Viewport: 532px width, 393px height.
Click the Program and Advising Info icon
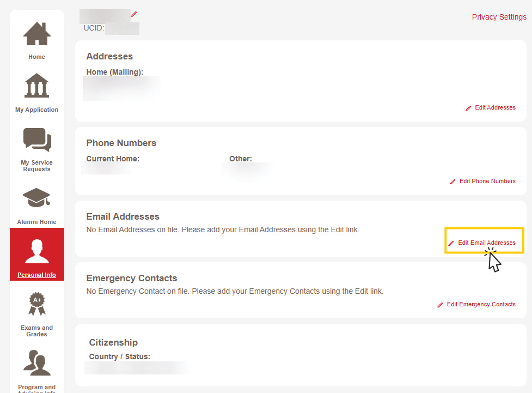(36, 362)
